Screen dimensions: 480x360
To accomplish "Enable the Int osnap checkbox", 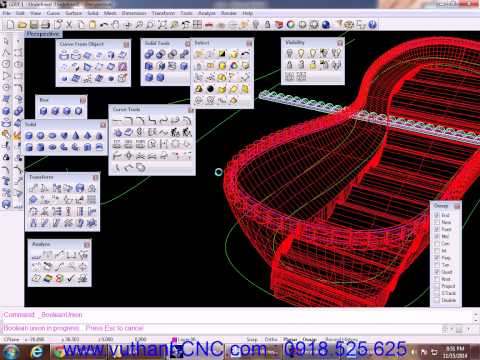I will click(437, 251).
